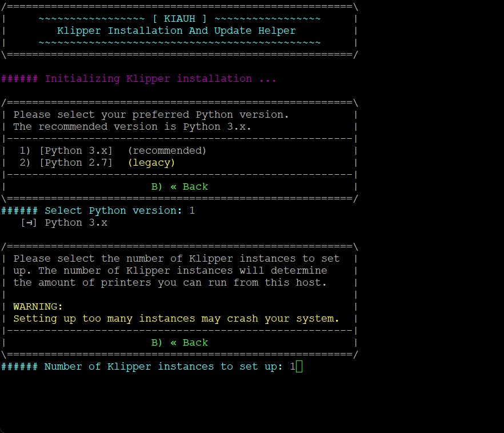This screenshot has width=504, height=433.
Task: Click 'Setting up too many instances may crash' warning
Action: [x=176, y=319]
